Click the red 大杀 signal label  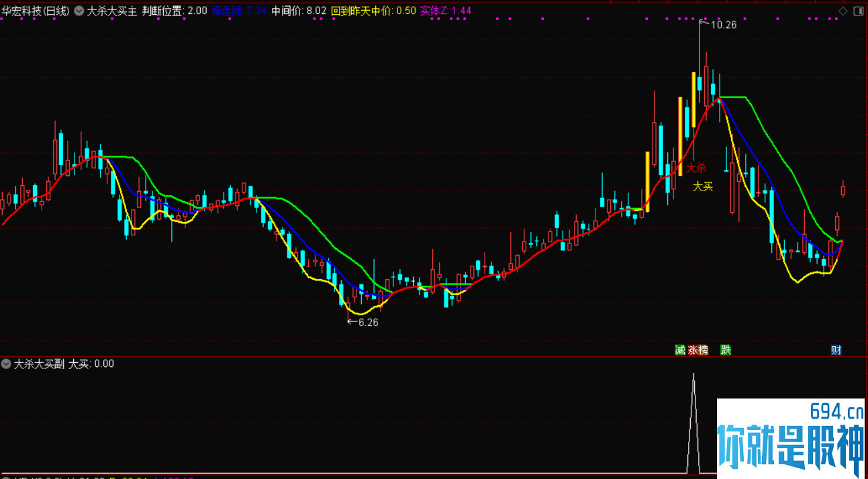click(696, 168)
